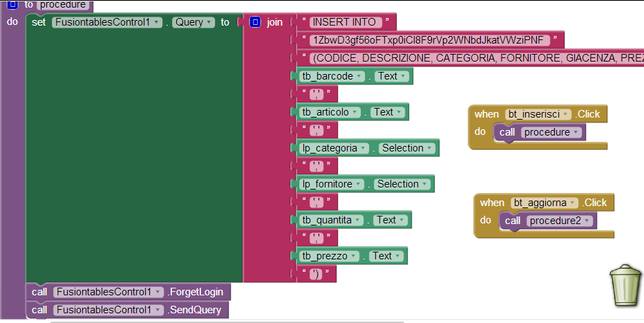Open the Query property dropdown
Viewport: 644px width, 323px height.
coord(193,22)
